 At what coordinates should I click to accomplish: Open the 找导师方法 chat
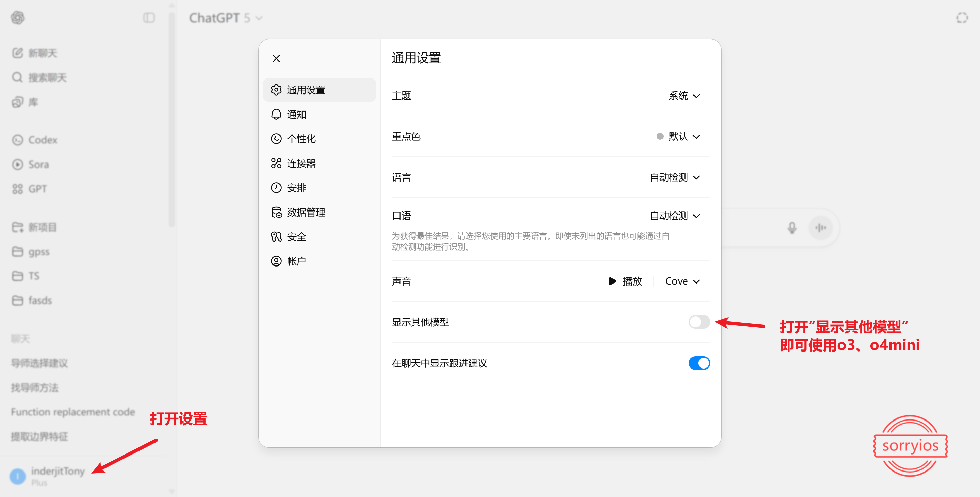click(35, 388)
